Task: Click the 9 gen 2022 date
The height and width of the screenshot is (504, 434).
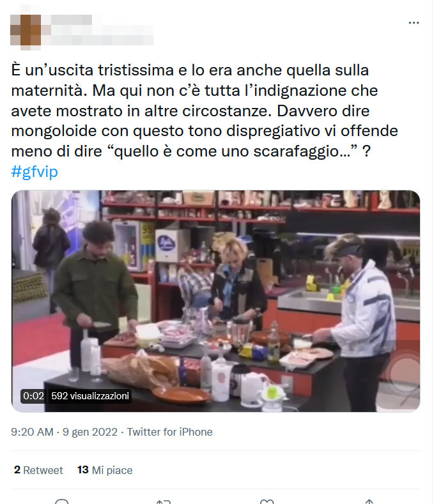Action: [x=90, y=432]
